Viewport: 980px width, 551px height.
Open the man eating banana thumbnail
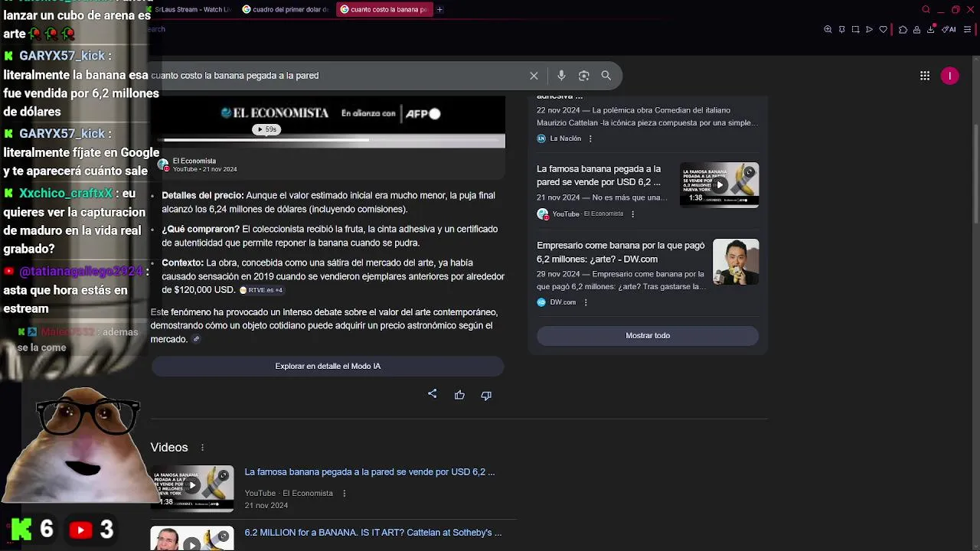pyautogui.click(x=736, y=262)
